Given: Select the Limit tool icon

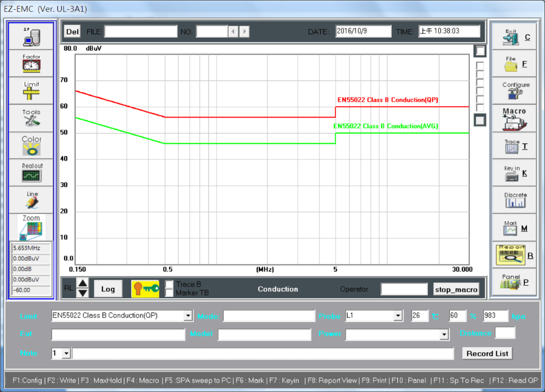Looking at the screenshot, I should (x=31, y=90).
